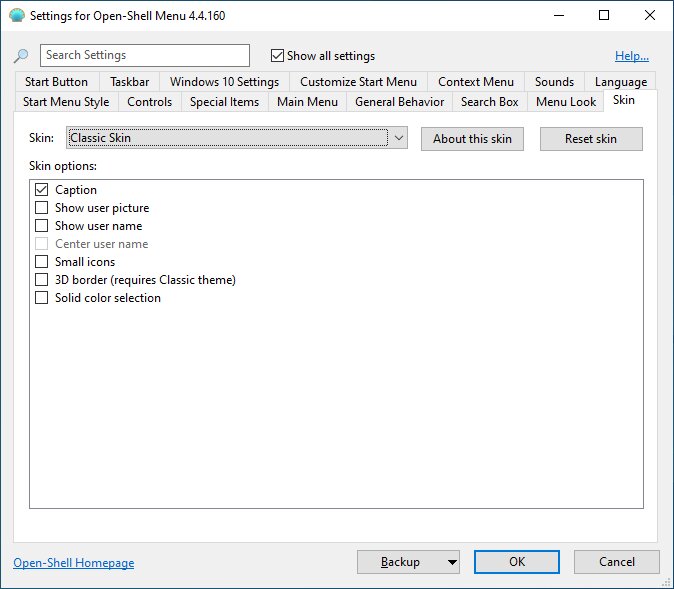Switch to Context Menu tab
Viewport: 674px width, 589px height.
476,82
